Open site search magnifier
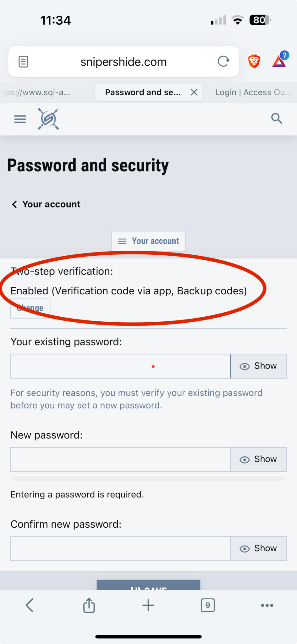 277,119
